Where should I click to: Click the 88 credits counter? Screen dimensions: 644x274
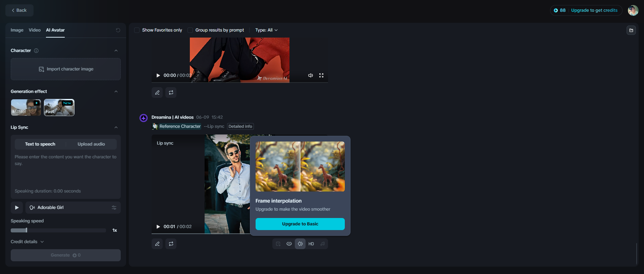pos(559,10)
